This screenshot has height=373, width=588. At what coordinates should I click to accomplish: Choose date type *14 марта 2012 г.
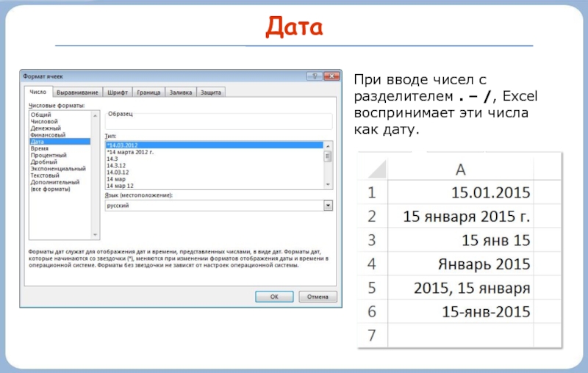click(129, 152)
